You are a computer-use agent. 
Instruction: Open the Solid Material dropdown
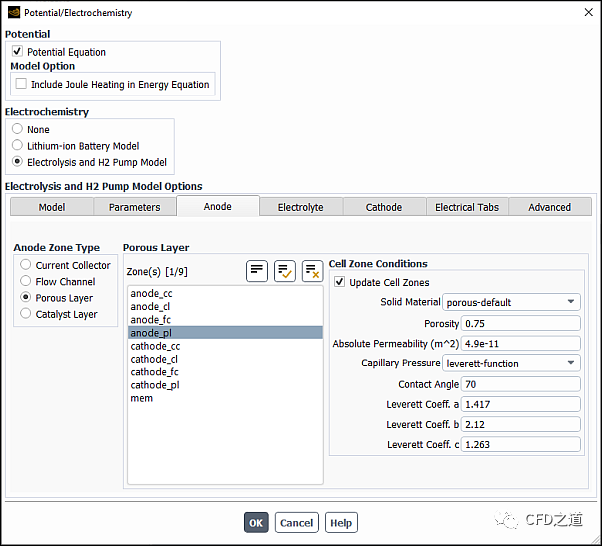(512, 302)
